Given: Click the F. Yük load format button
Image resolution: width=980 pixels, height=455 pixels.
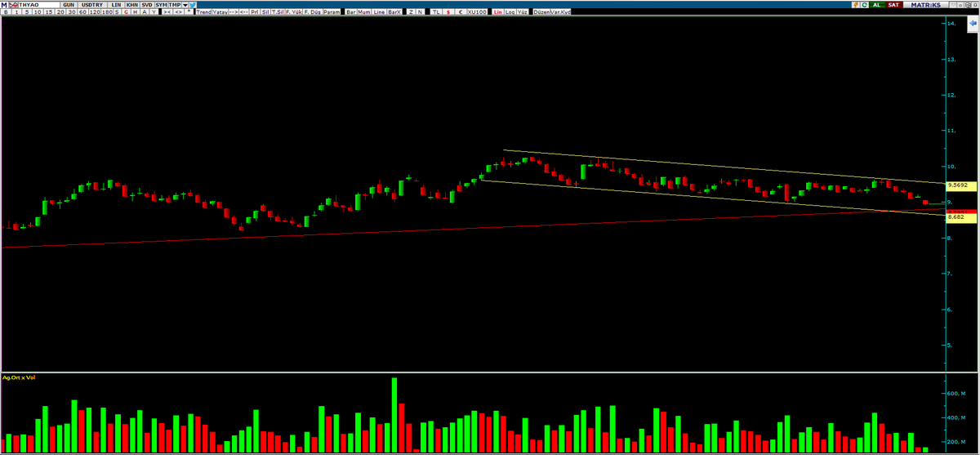Looking at the screenshot, I should pos(293,12).
